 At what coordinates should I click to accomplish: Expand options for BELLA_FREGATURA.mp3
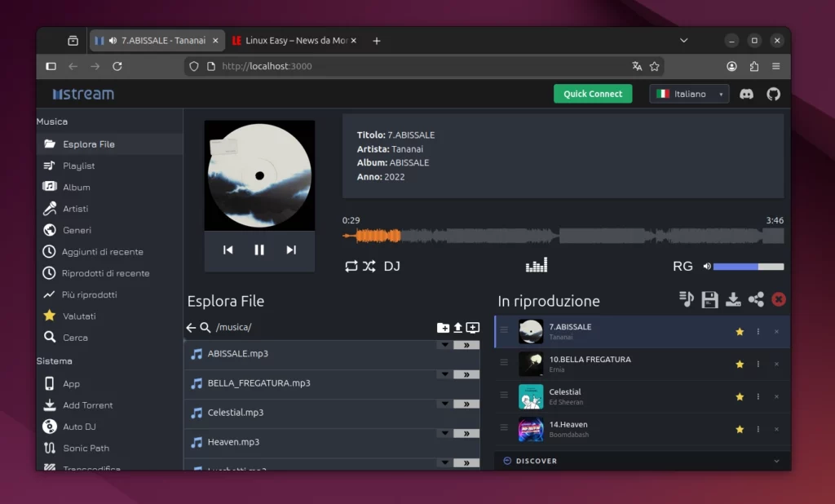click(x=444, y=374)
